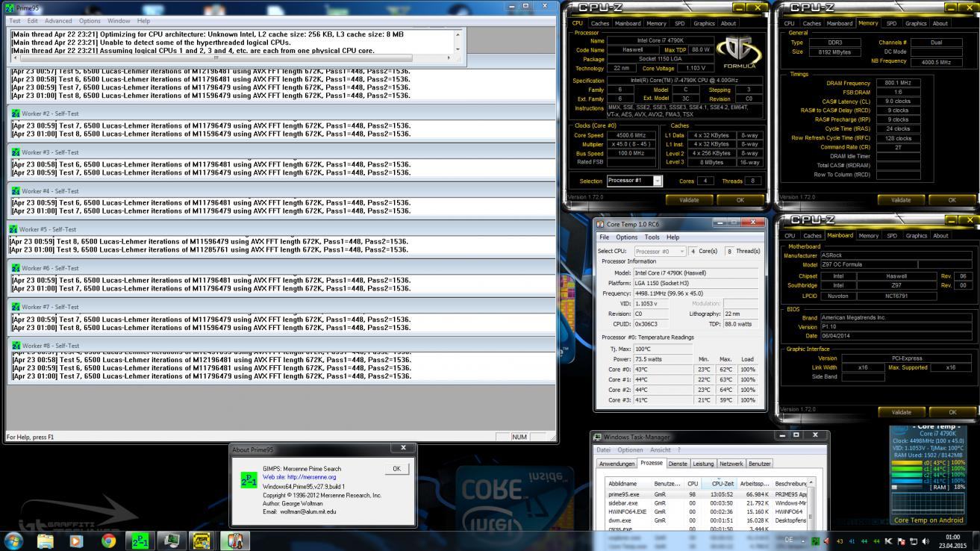Switch to Task Manager via its taskbar icon
The height and width of the screenshot is (551, 980).
pyautogui.click(x=171, y=541)
